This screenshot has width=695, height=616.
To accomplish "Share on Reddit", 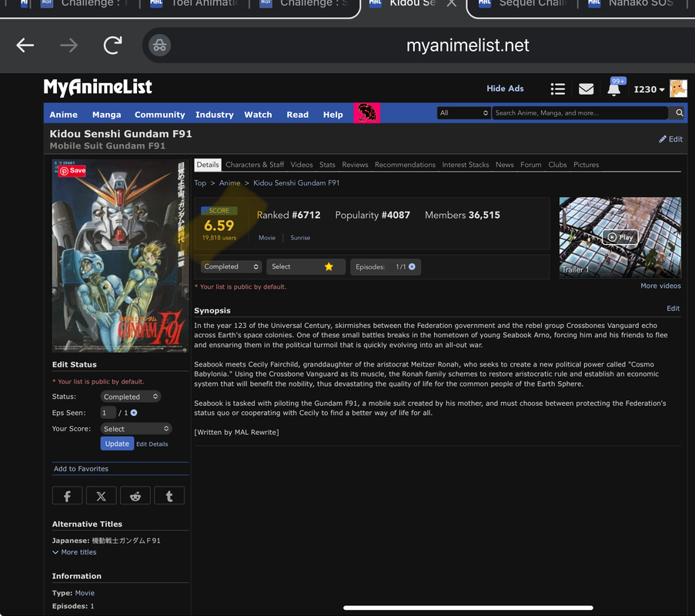I will pos(135,496).
